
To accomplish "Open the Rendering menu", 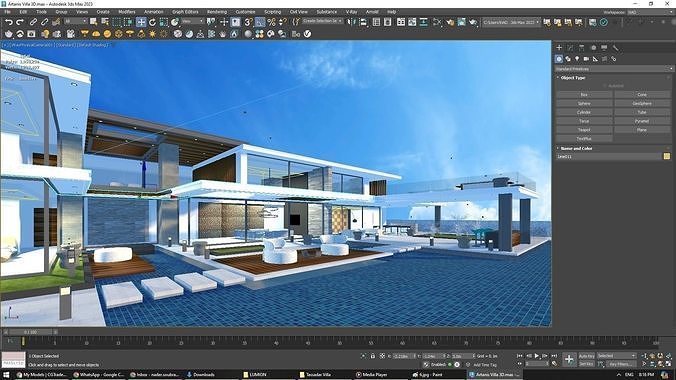I will [217, 12].
